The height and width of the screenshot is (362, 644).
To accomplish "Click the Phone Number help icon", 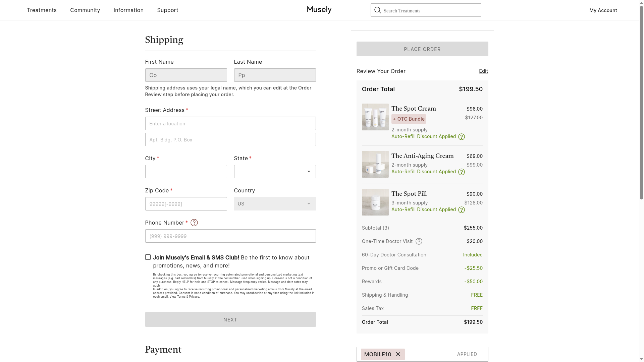I will coord(194,223).
